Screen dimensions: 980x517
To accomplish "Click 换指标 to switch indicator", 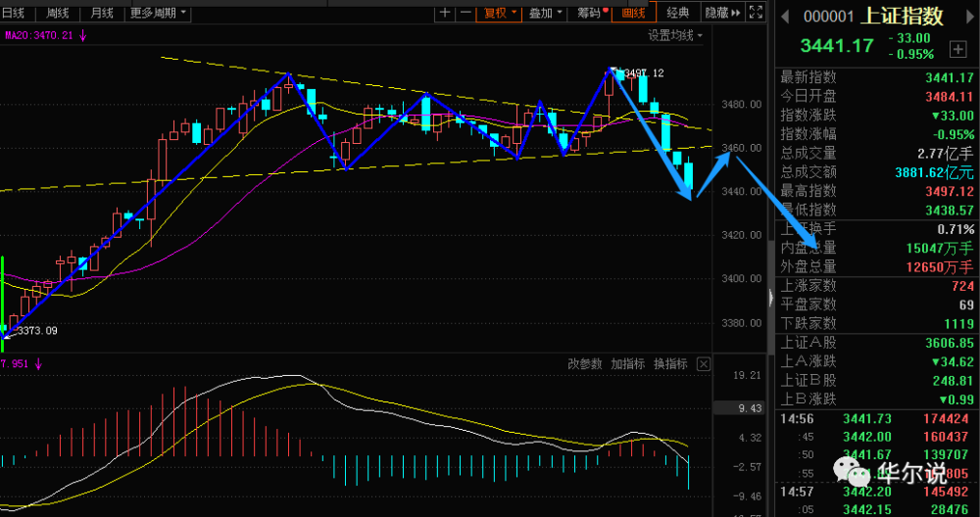I will click(670, 364).
